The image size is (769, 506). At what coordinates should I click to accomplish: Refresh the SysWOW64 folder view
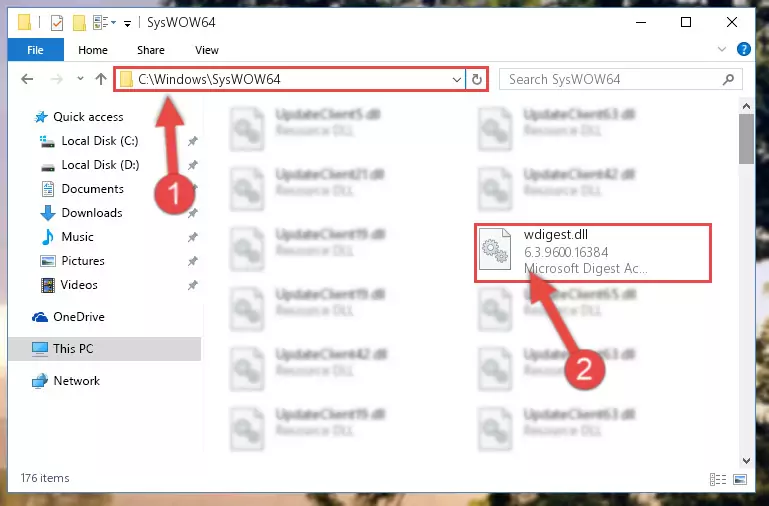point(477,79)
